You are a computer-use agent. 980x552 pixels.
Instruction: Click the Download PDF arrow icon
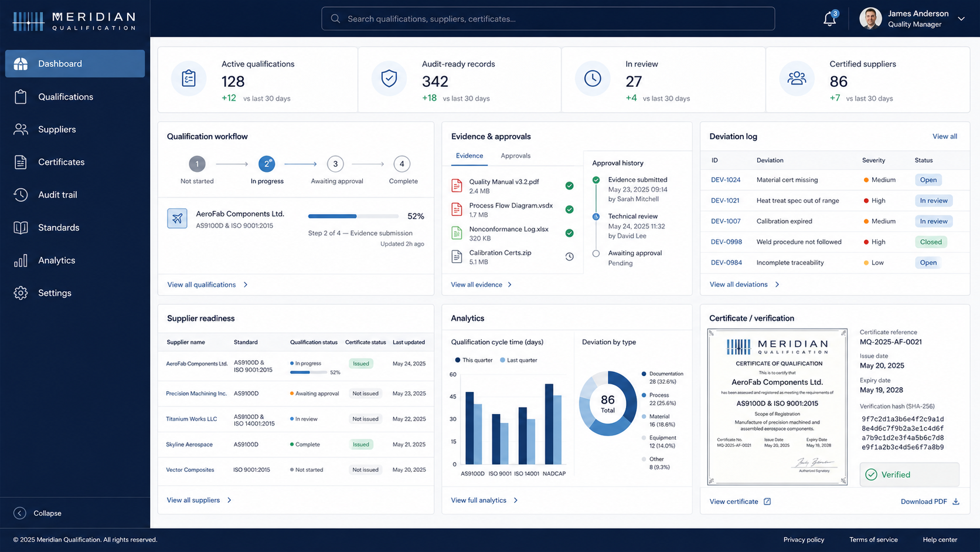pos(956,502)
